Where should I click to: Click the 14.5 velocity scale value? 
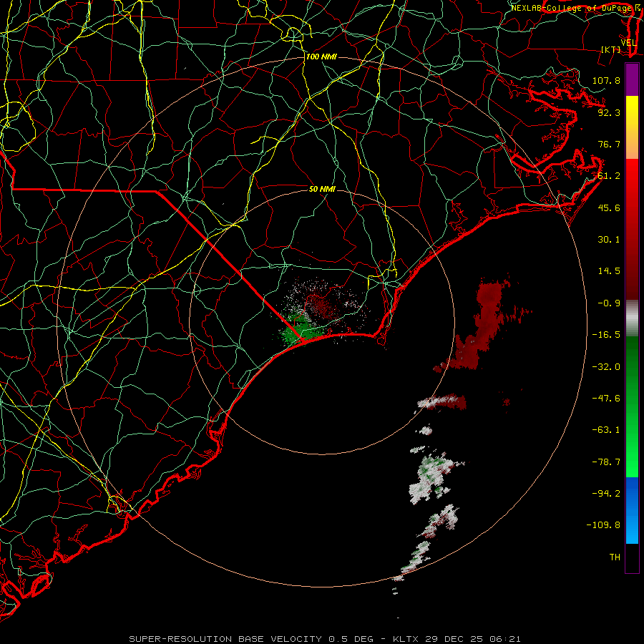tap(609, 270)
